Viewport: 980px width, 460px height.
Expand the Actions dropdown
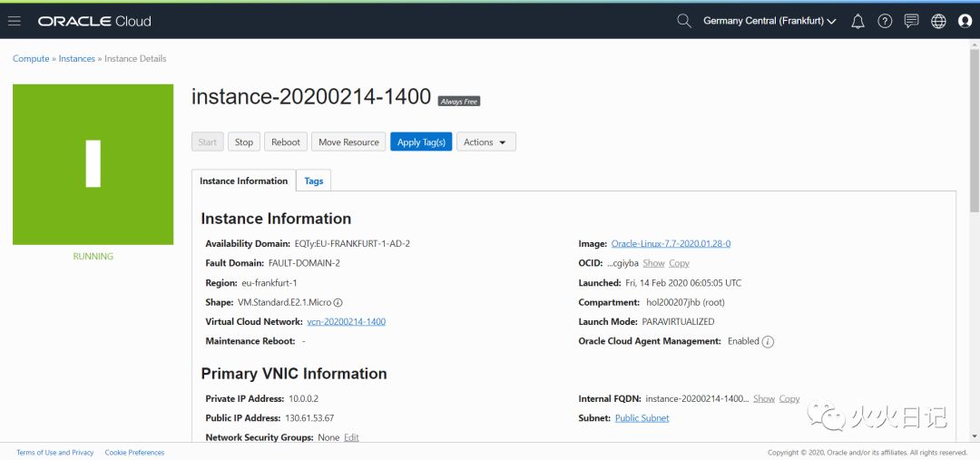tap(485, 142)
